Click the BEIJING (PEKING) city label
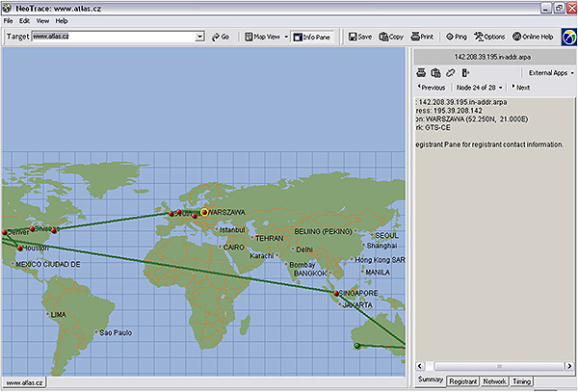578x392 pixels. click(x=323, y=232)
